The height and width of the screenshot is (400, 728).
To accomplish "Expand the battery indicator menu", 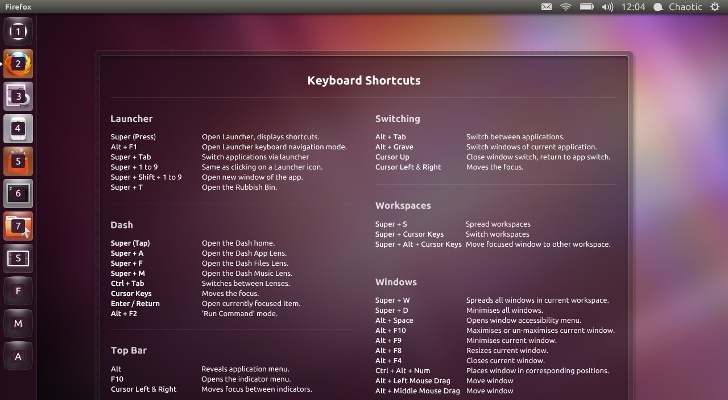I will tap(585, 7).
